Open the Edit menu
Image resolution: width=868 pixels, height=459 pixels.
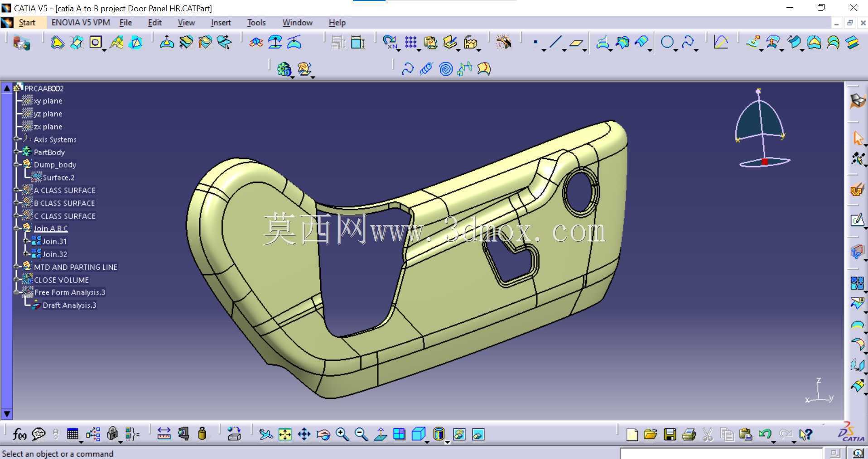[x=154, y=23]
